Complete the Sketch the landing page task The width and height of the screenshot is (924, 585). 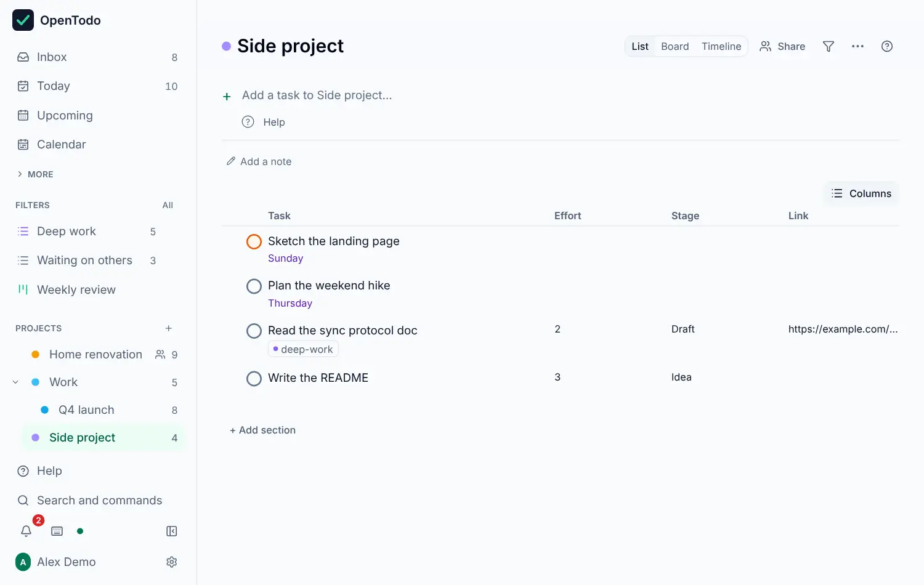tap(254, 241)
